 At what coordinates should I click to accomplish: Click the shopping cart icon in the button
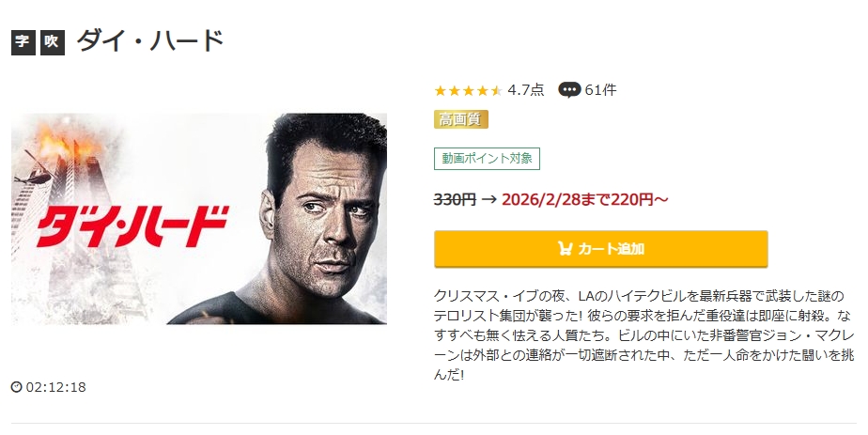click(x=565, y=249)
